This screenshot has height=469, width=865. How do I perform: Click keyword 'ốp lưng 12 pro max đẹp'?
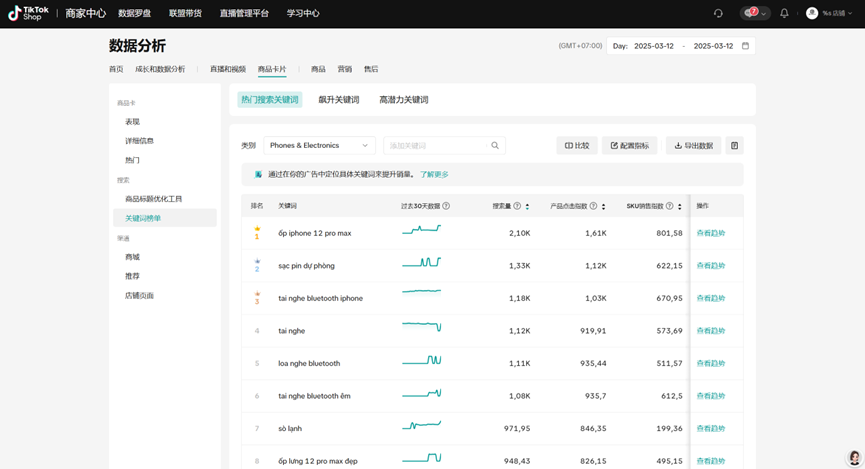(x=318, y=461)
